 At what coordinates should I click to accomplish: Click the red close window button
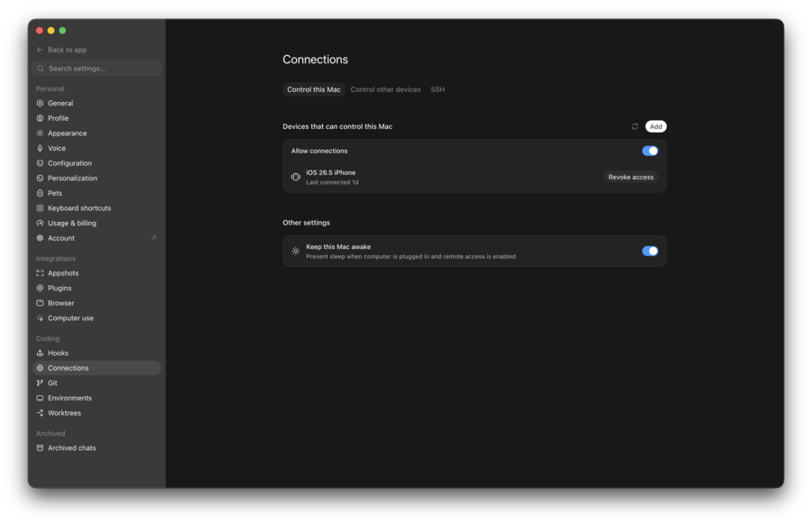[40, 31]
